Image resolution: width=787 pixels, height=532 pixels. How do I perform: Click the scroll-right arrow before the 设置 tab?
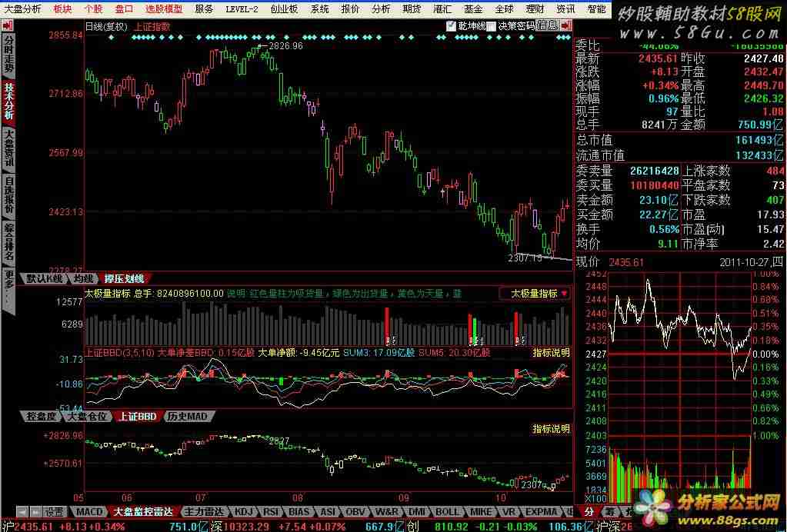[35, 512]
